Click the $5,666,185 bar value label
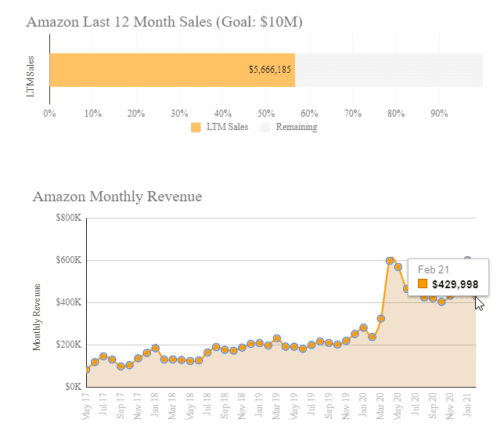This screenshot has width=504, height=437. [270, 70]
